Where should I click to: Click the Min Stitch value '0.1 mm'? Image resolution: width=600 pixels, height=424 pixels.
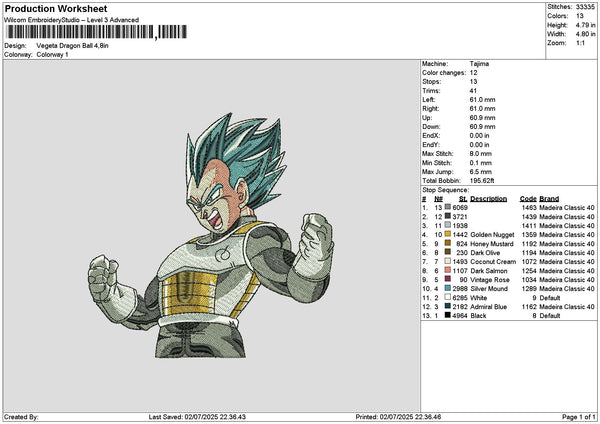(x=481, y=163)
